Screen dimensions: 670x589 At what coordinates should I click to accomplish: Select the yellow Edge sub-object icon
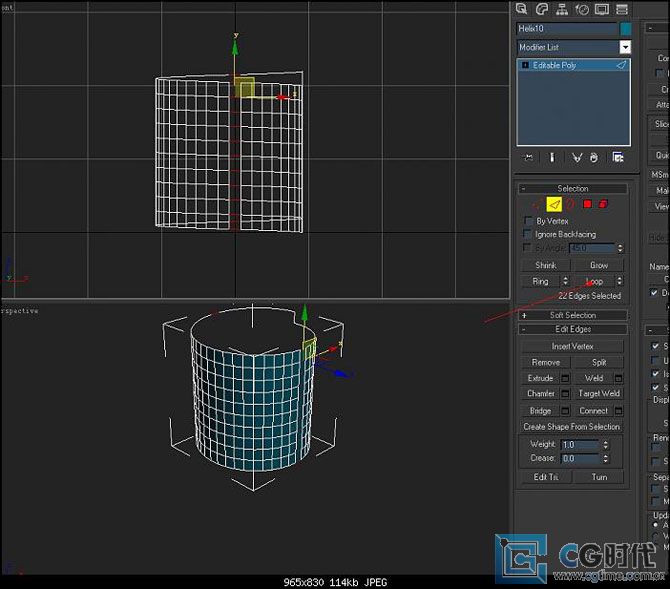tap(554, 205)
